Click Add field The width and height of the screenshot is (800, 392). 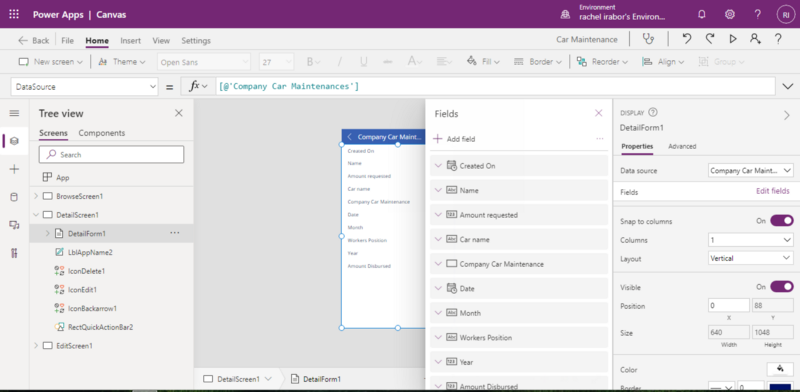tap(454, 139)
